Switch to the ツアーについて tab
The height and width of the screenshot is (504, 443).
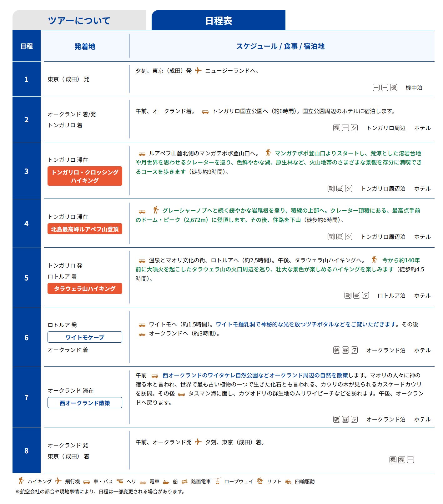pyautogui.click(x=79, y=21)
